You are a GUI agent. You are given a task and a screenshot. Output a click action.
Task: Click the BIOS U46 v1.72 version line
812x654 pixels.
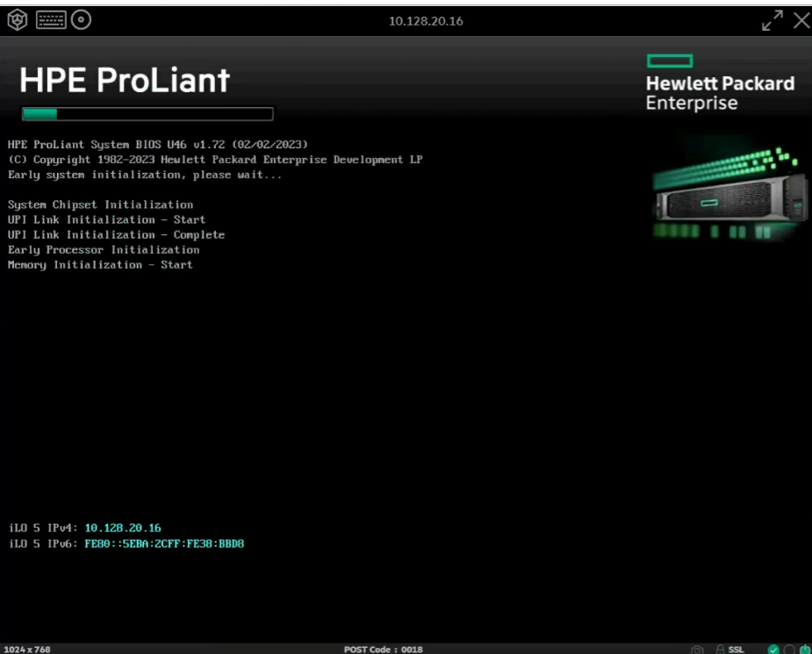[157, 145]
